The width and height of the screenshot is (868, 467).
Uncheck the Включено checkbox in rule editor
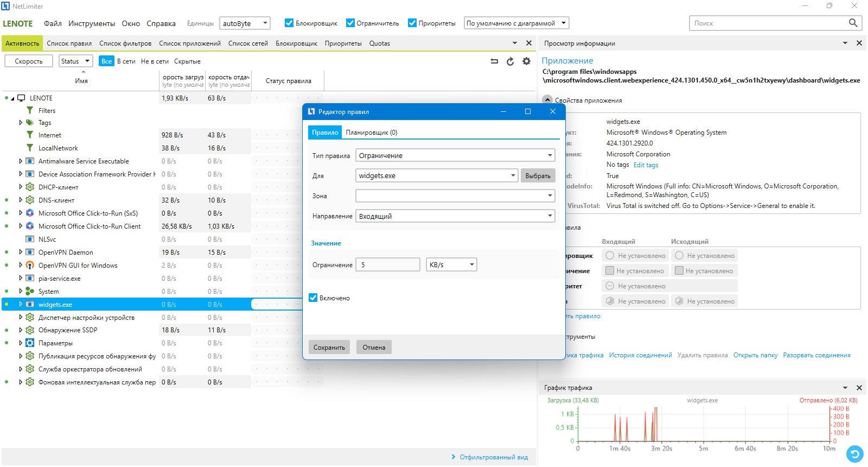pyautogui.click(x=313, y=298)
